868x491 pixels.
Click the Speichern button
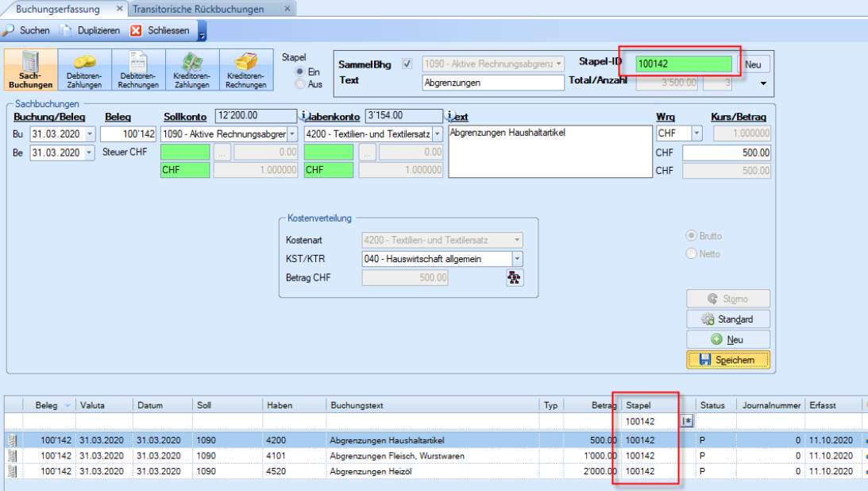727,360
